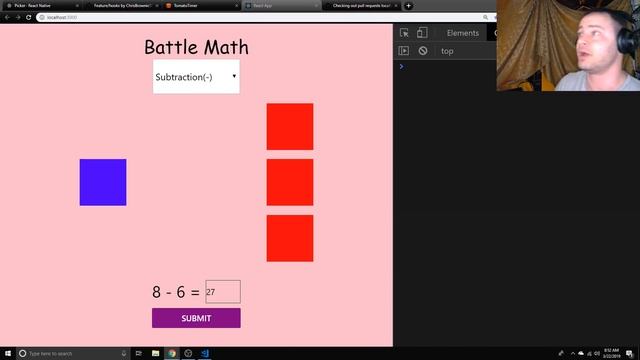
Task: Click the purple SUBMIT button
Action: tap(196, 318)
